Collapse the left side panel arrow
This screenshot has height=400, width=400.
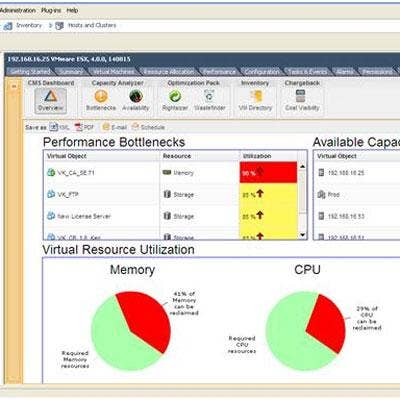pyautogui.click(x=14, y=87)
